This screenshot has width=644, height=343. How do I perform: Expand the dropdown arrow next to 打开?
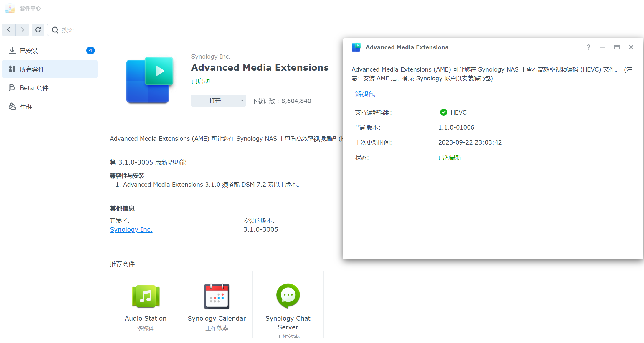(x=242, y=101)
